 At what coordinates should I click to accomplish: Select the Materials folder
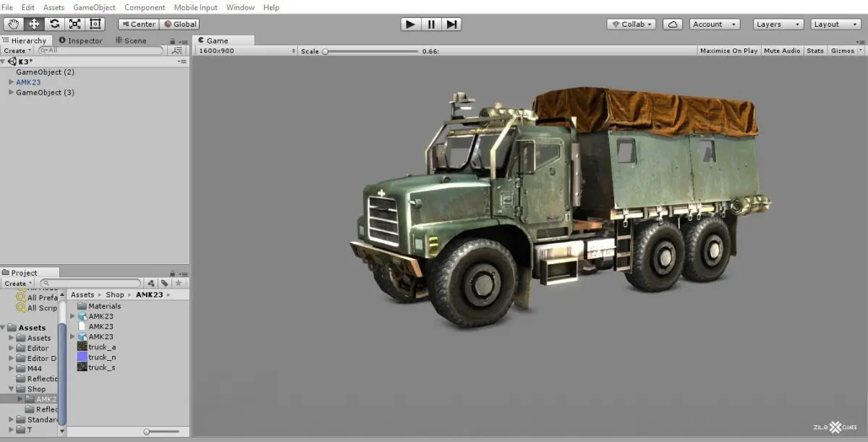pos(99,306)
